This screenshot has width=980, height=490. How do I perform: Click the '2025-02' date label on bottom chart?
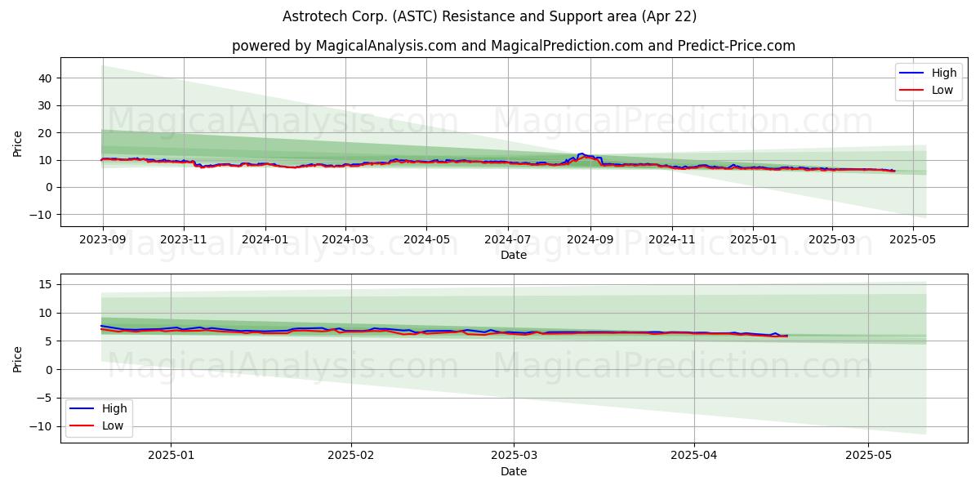point(351,457)
